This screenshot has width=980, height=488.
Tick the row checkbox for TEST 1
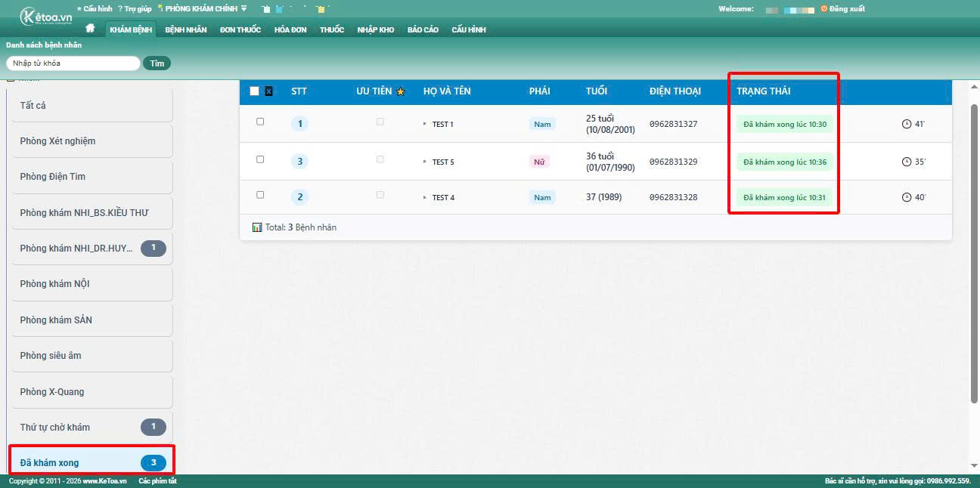(x=260, y=122)
